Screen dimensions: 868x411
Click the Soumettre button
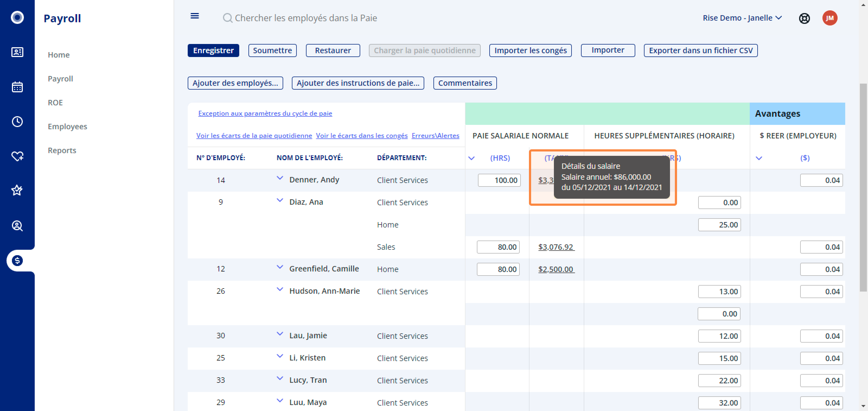pyautogui.click(x=272, y=50)
